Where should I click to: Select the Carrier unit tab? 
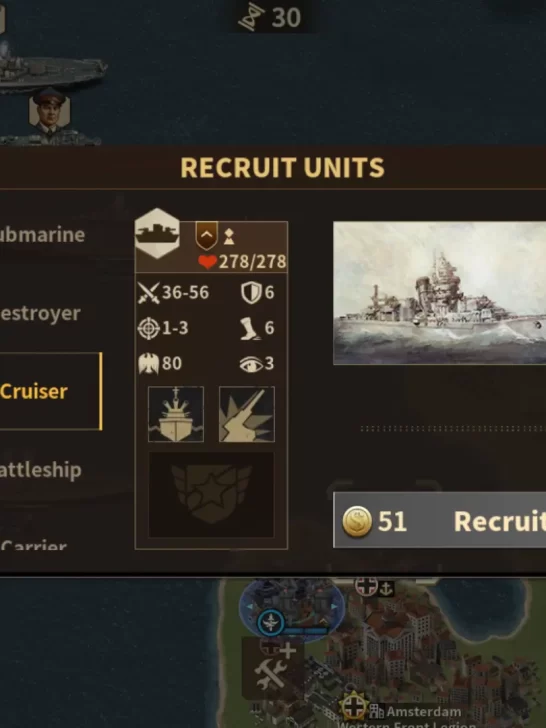34,544
